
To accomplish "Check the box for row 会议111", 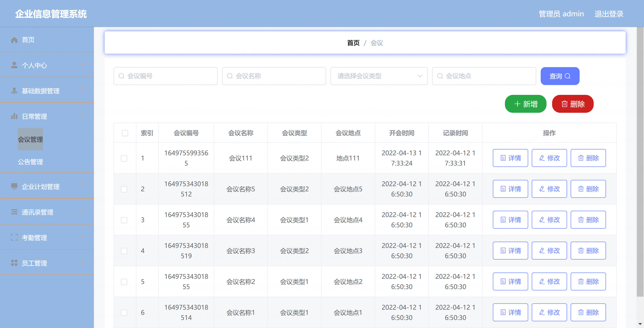I will coord(124,158).
